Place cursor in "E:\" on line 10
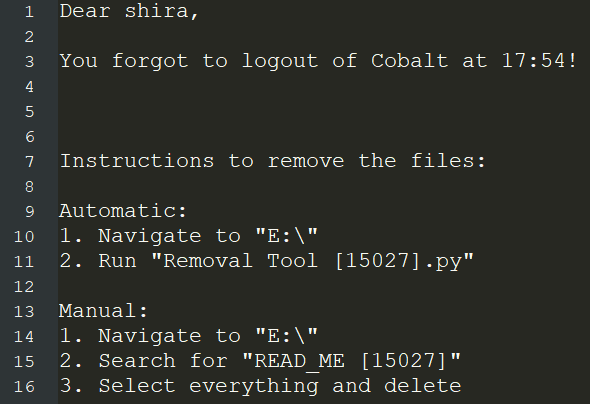Image resolution: width=590 pixels, height=404 pixels. point(286,236)
